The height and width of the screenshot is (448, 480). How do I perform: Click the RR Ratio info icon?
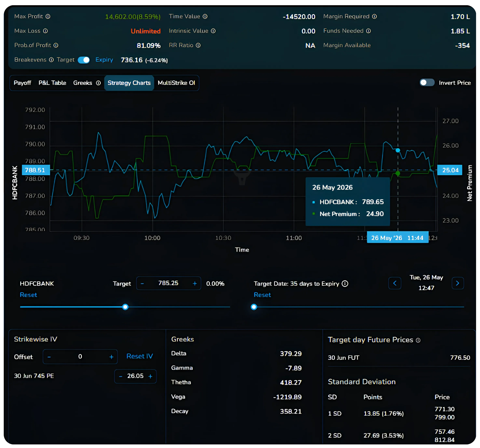click(198, 45)
